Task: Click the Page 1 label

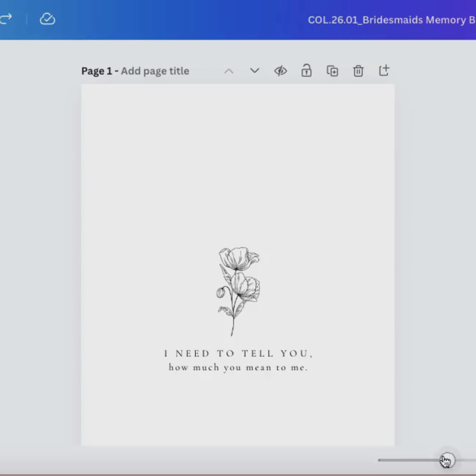Action: point(97,71)
